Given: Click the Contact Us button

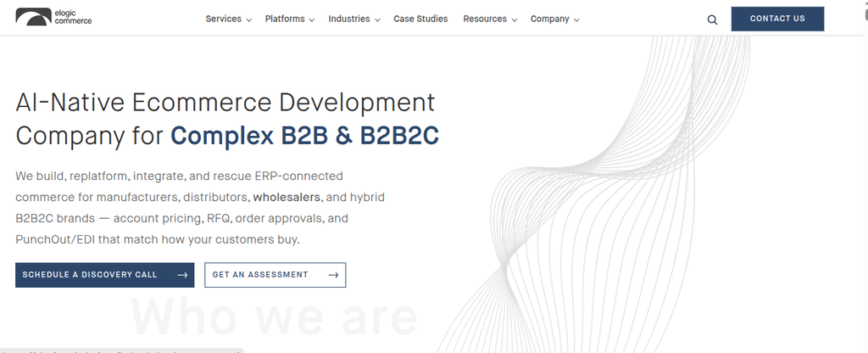Looking at the screenshot, I should [777, 19].
